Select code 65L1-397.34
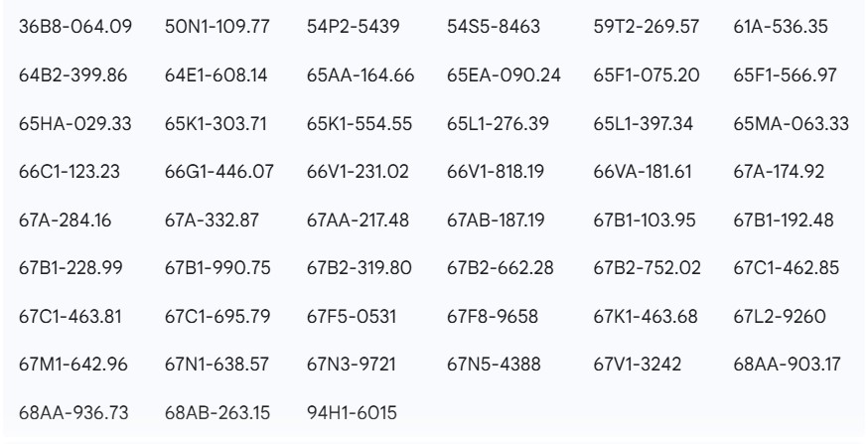Image resolution: width=868 pixels, height=444 pixels. coord(640,123)
